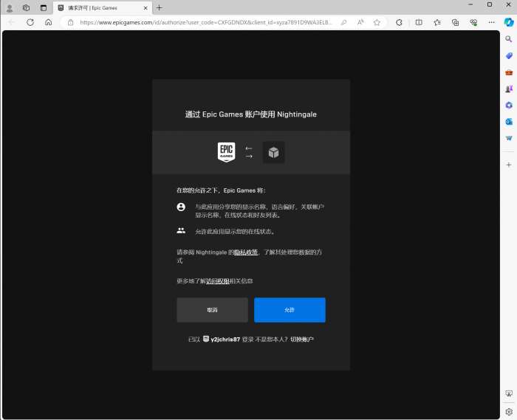Open the Nightingale 隐私政策 privacy policy link

(246, 252)
